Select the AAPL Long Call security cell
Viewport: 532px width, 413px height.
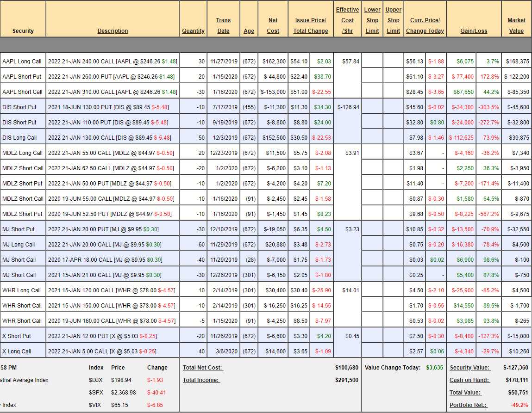[x=22, y=62]
